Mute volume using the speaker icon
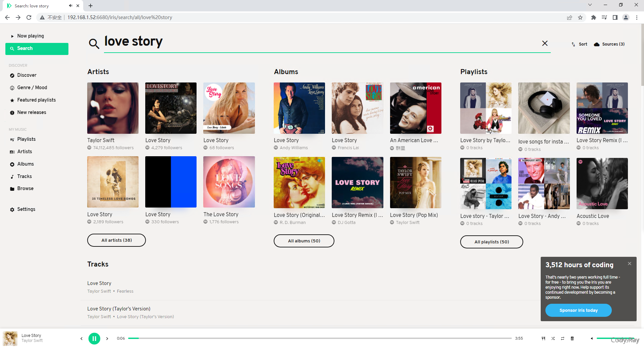Screen dimensions: 644x348 point(592,338)
